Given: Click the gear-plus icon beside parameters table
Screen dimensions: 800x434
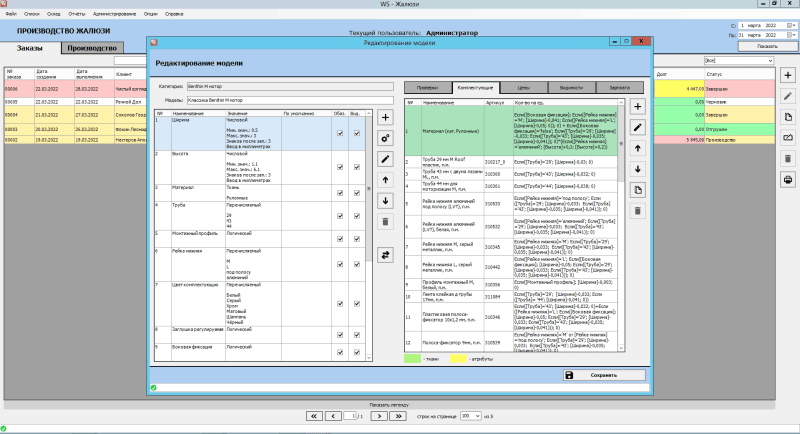Looking at the screenshot, I should coord(386,138).
